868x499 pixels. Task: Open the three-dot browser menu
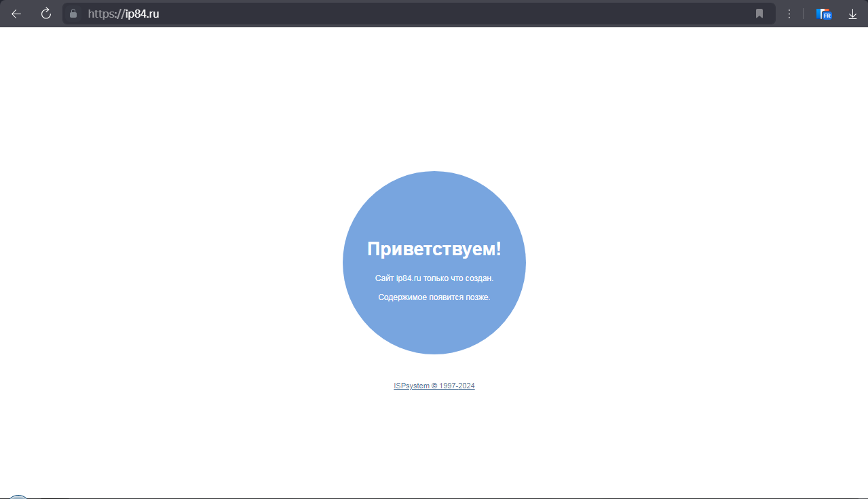click(789, 14)
